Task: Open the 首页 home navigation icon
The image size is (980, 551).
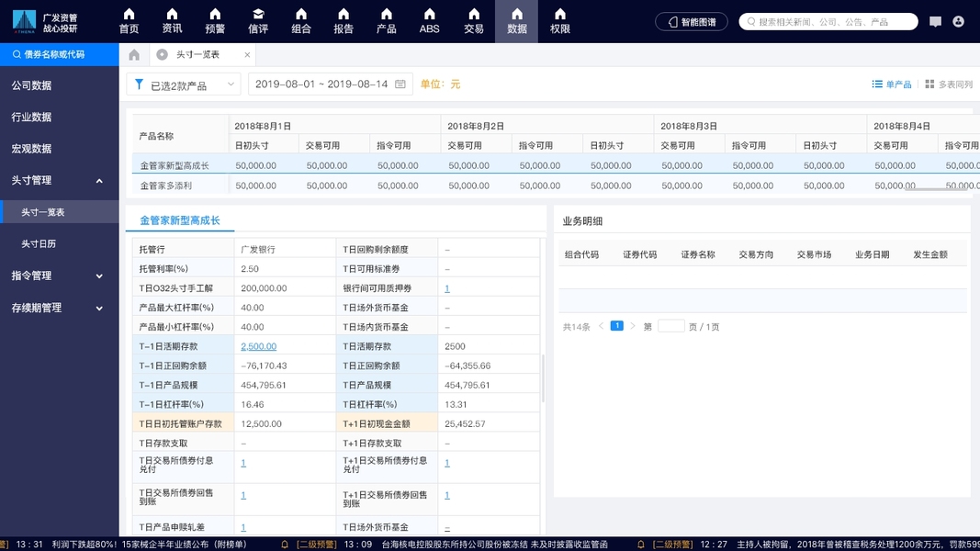Action: coord(129,21)
